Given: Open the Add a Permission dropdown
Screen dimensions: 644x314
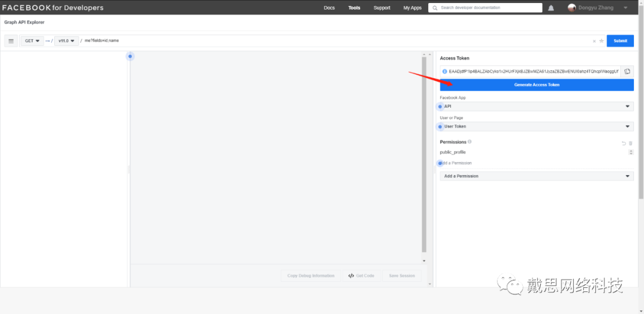Looking at the screenshot, I should 537,176.
